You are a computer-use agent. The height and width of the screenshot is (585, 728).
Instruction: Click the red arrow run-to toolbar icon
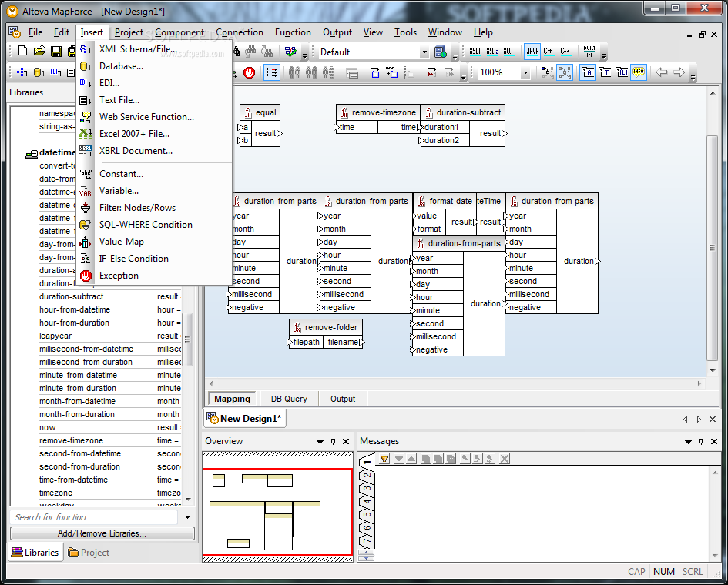click(431, 72)
